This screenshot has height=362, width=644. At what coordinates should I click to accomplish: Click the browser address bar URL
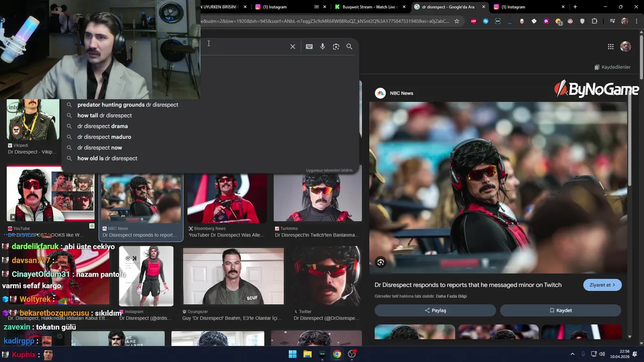(326, 21)
